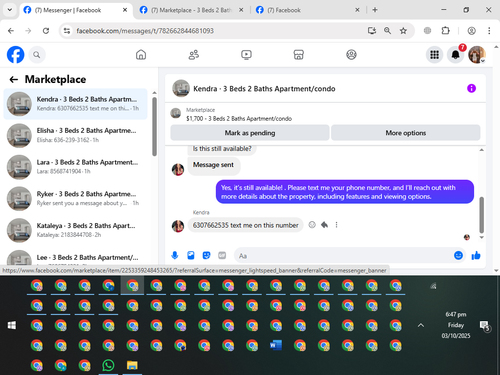Reload the page
The image size is (500, 375).
tap(46, 31)
